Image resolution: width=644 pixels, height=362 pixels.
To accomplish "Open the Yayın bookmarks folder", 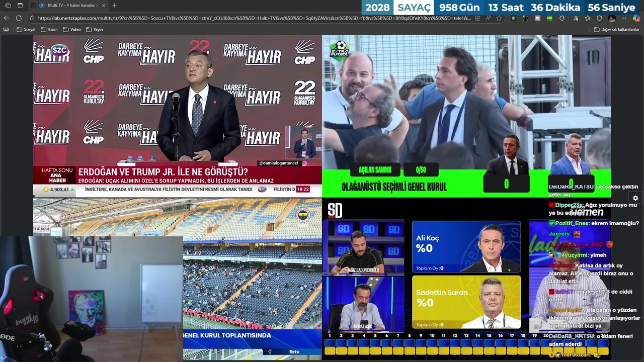I will pos(94,29).
